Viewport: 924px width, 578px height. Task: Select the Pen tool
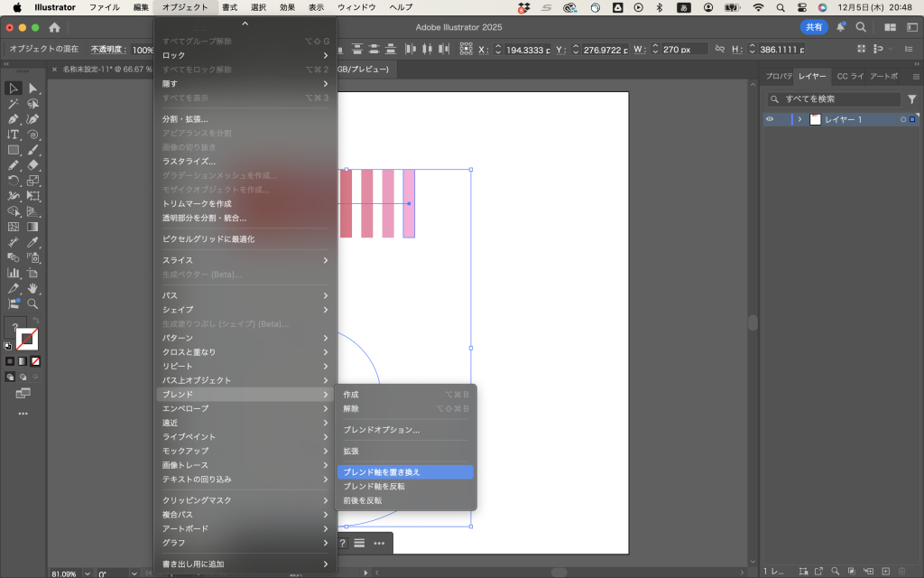tap(14, 119)
